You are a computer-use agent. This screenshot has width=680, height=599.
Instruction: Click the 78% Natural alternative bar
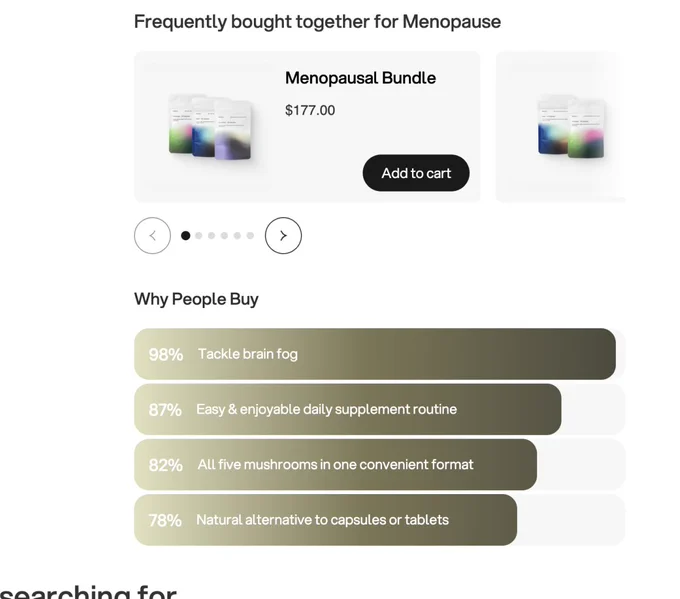325,520
